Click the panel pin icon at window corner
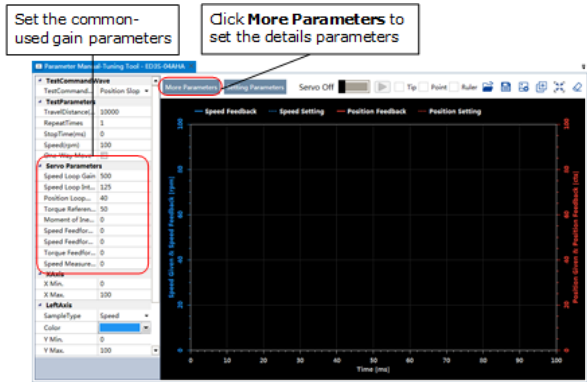The image size is (587, 382). [x=583, y=66]
